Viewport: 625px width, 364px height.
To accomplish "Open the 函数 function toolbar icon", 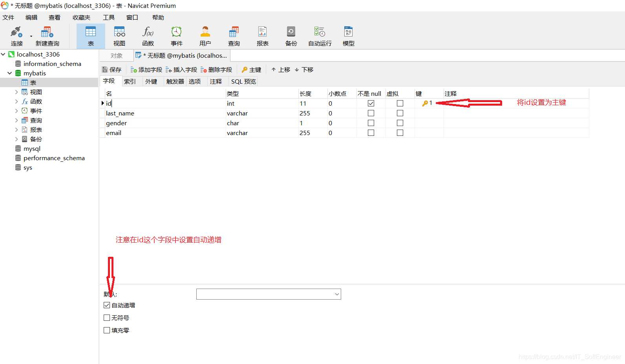I will point(148,36).
